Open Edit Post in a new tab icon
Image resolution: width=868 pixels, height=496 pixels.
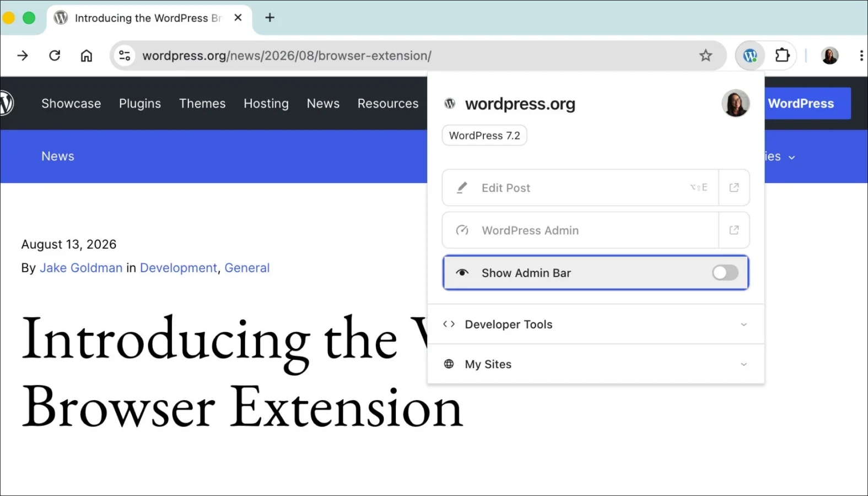pyautogui.click(x=734, y=187)
